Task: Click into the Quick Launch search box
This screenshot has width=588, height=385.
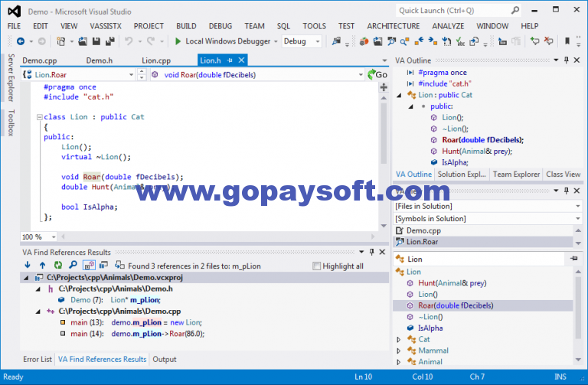Action: [x=452, y=11]
